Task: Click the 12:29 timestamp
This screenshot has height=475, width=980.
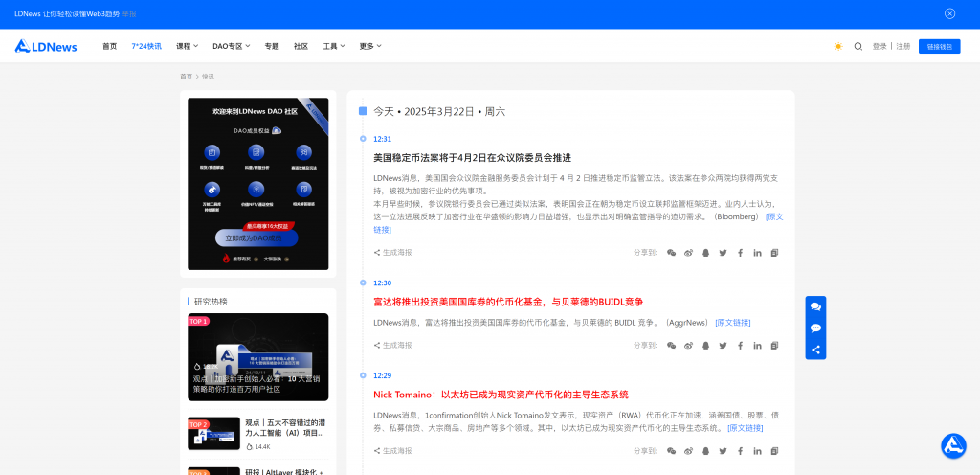Action: (x=383, y=375)
